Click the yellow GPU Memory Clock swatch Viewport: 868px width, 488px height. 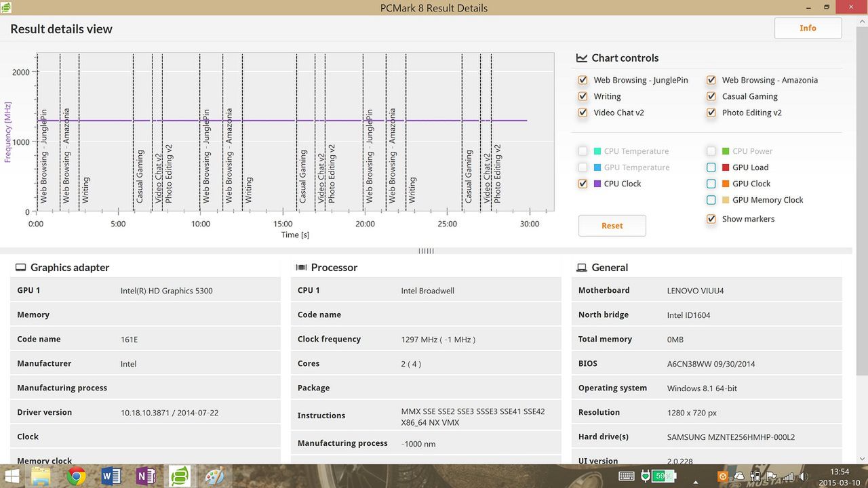(726, 200)
